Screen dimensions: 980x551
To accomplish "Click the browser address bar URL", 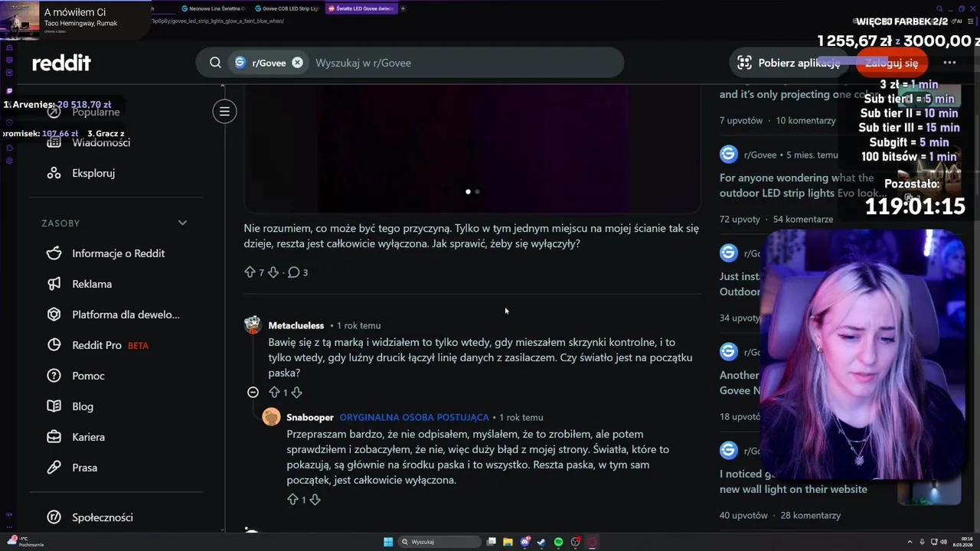I will point(218,21).
